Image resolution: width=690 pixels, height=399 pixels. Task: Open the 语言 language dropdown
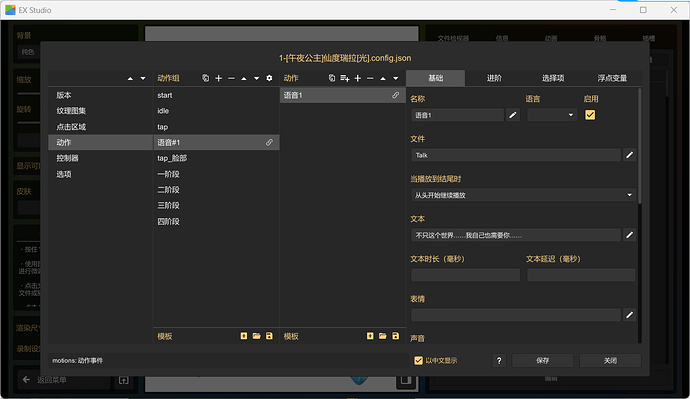(552, 115)
